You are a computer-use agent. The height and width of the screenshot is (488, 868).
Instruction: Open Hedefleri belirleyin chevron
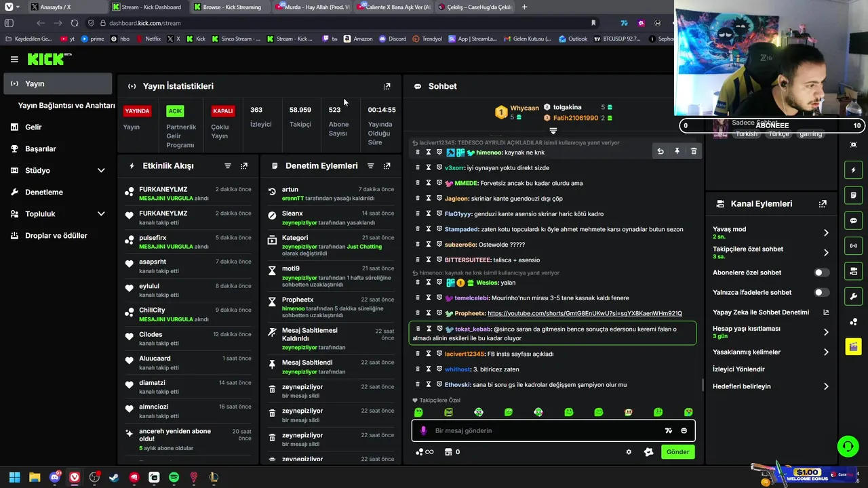[x=826, y=386]
